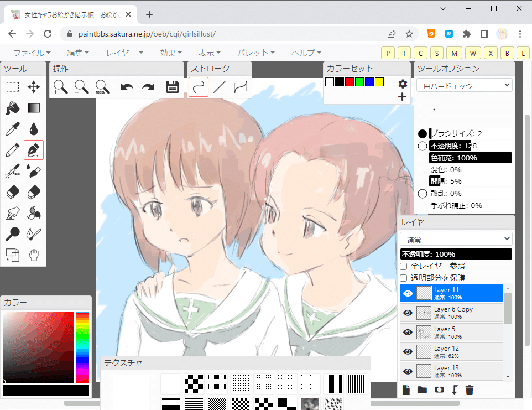Toggle visibility of Layer 13
This screenshot has height=410, width=532.
pos(408,371)
